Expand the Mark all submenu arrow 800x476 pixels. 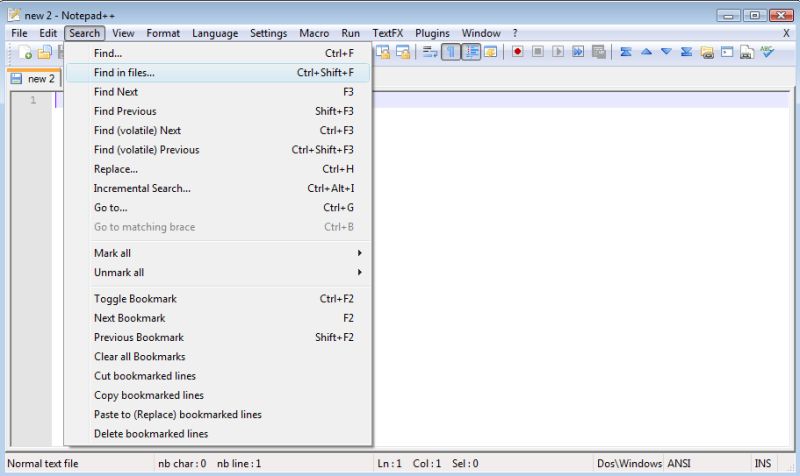(360, 253)
